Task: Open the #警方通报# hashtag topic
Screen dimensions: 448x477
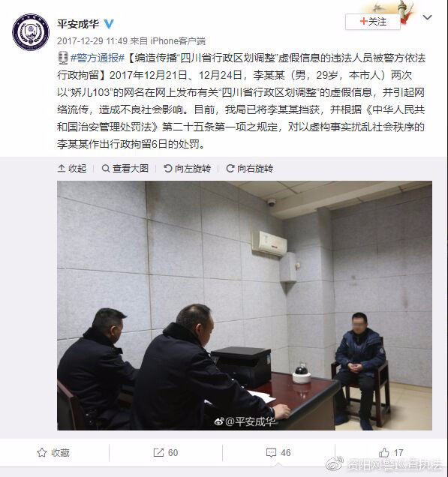Action: point(98,58)
